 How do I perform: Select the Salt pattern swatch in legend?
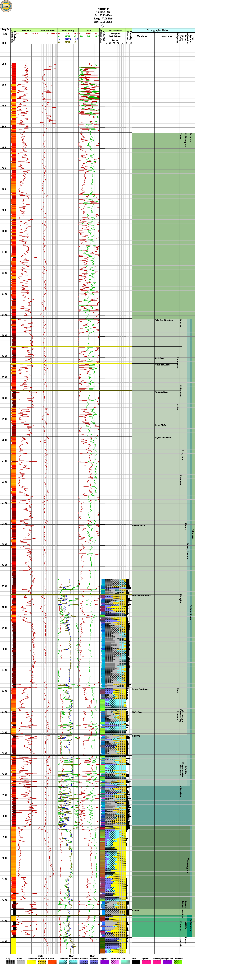coord(125,962)
